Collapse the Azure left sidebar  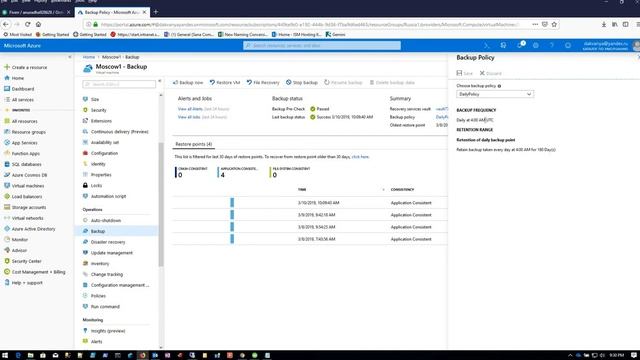click(x=69, y=57)
